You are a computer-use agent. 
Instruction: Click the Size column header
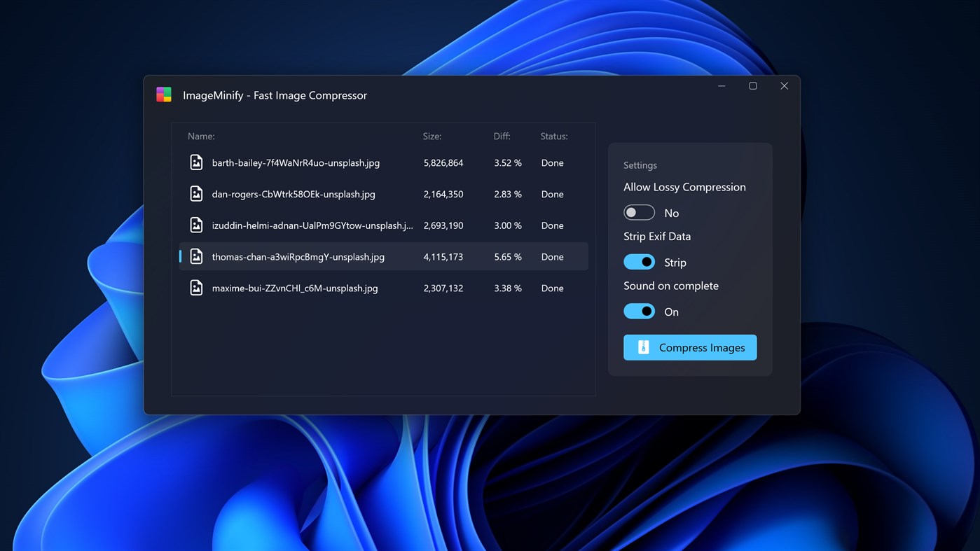click(432, 136)
